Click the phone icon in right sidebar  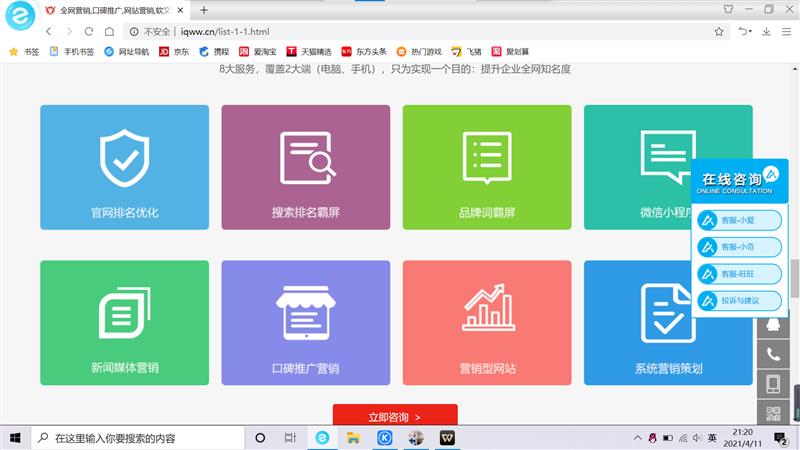tap(772, 354)
